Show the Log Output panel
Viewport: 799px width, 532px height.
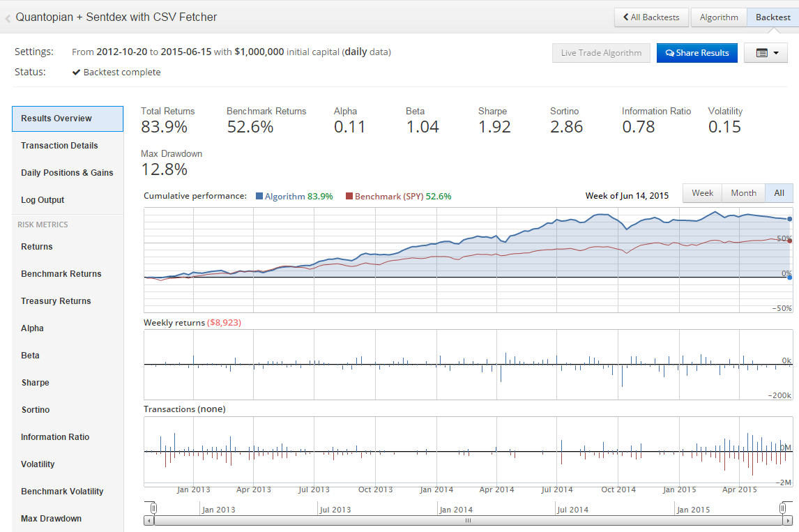43,200
